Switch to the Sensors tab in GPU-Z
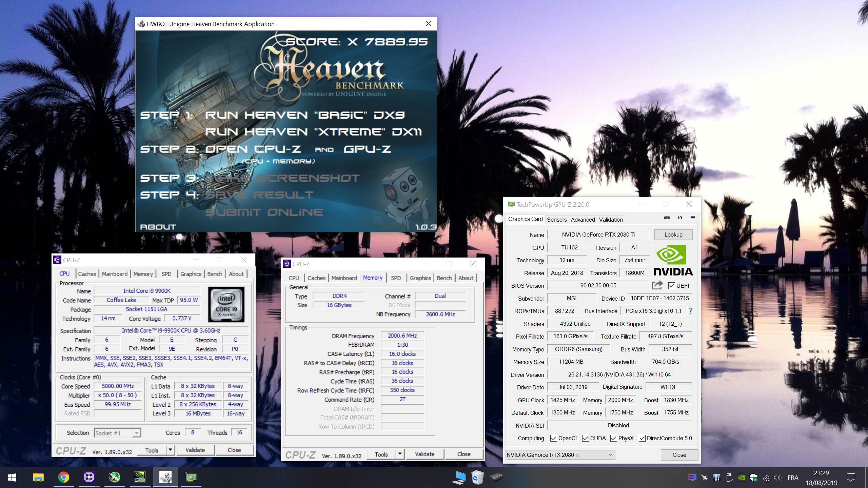Image resolution: width=868 pixels, height=488 pixels. [x=557, y=220]
